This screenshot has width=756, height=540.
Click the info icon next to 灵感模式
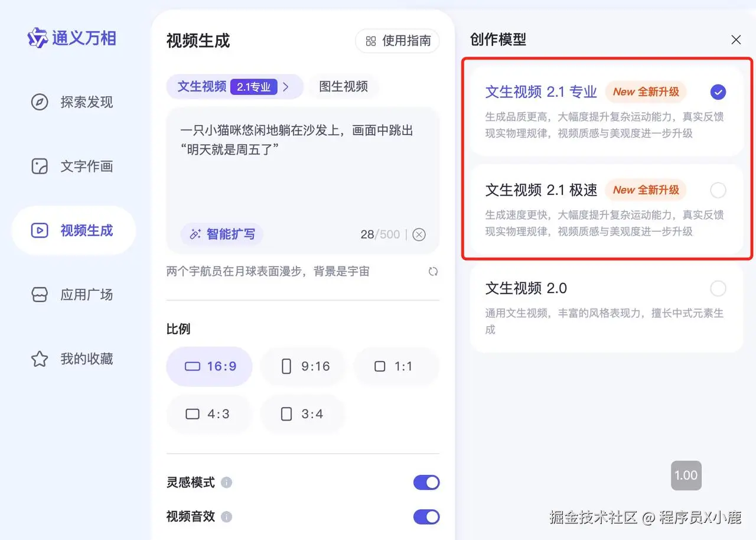click(226, 483)
